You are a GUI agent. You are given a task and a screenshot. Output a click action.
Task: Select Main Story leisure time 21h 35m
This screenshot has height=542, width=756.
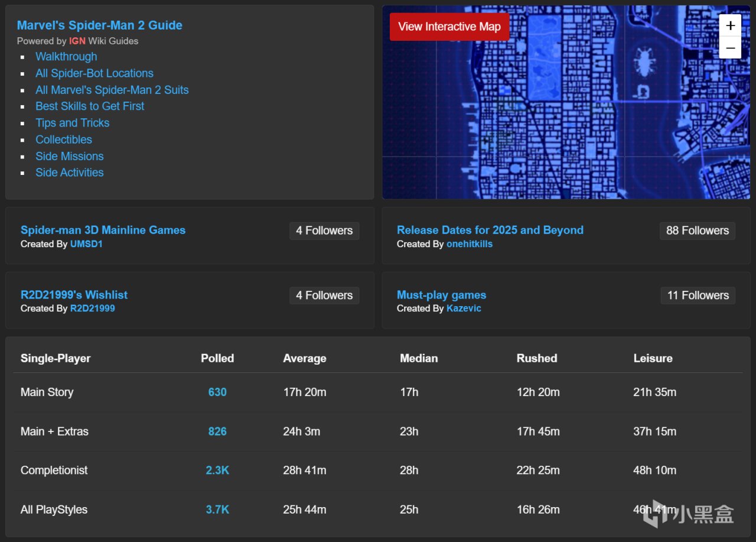655,392
